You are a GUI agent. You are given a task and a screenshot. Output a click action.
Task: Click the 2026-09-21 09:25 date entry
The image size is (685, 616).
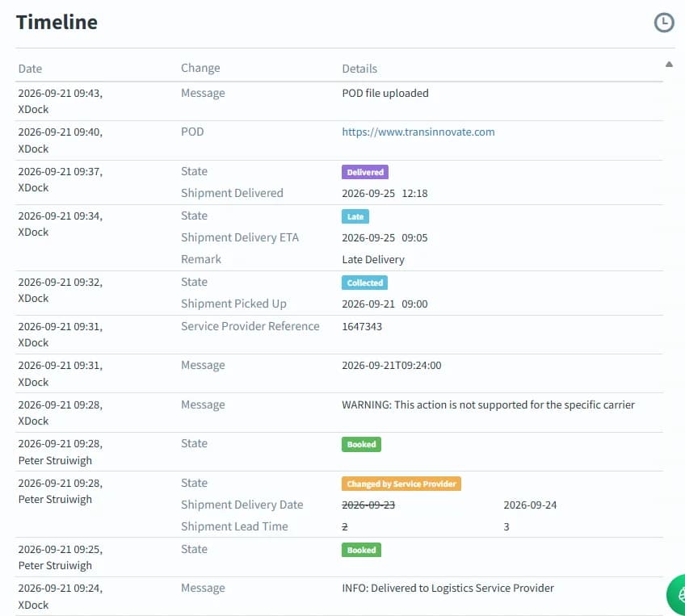(x=61, y=549)
